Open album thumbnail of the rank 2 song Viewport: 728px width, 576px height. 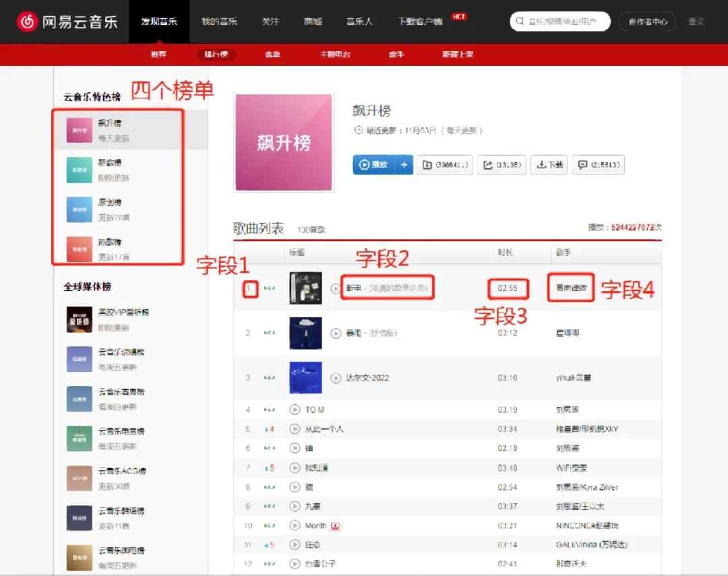(x=305, y=333)
